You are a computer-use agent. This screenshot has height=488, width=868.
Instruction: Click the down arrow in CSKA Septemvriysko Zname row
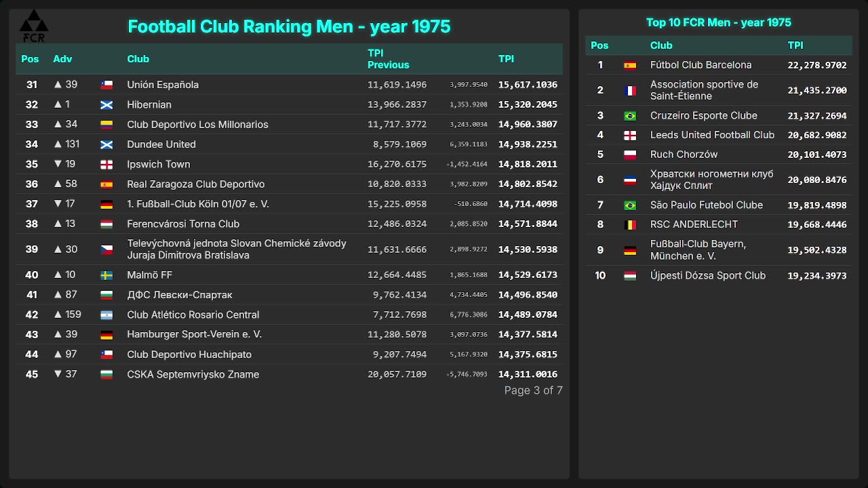[58, 374]
